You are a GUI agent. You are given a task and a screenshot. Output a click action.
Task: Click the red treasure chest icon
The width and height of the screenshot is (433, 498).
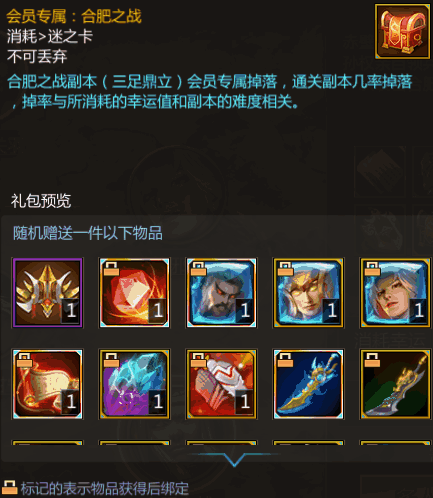coord(402,31)
